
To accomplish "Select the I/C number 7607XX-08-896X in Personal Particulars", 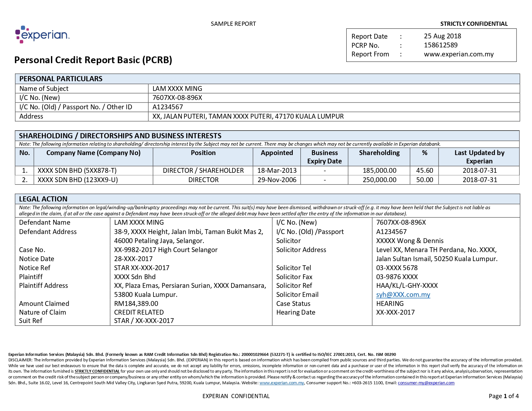I will [177, 98].
